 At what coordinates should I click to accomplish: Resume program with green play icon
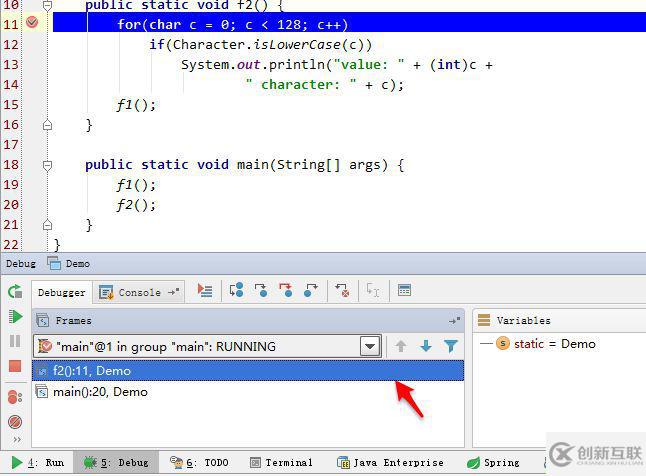[x=15, y=317]
